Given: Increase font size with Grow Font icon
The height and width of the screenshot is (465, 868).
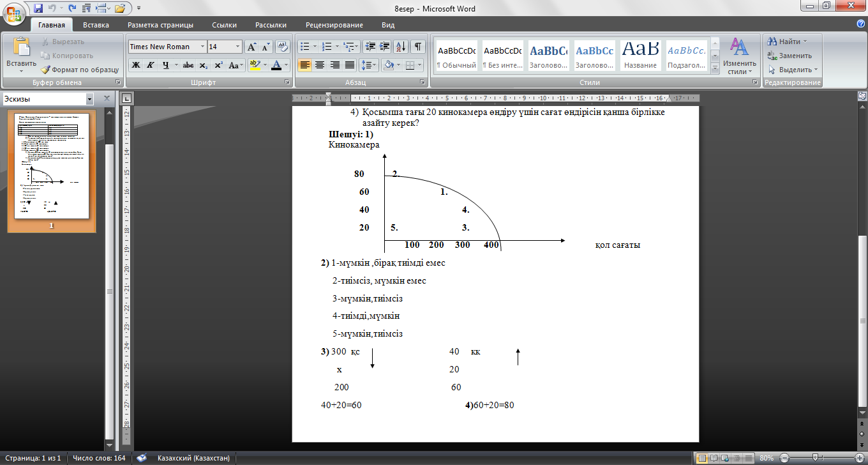Looking at the screenshot, I should [251, 47].
